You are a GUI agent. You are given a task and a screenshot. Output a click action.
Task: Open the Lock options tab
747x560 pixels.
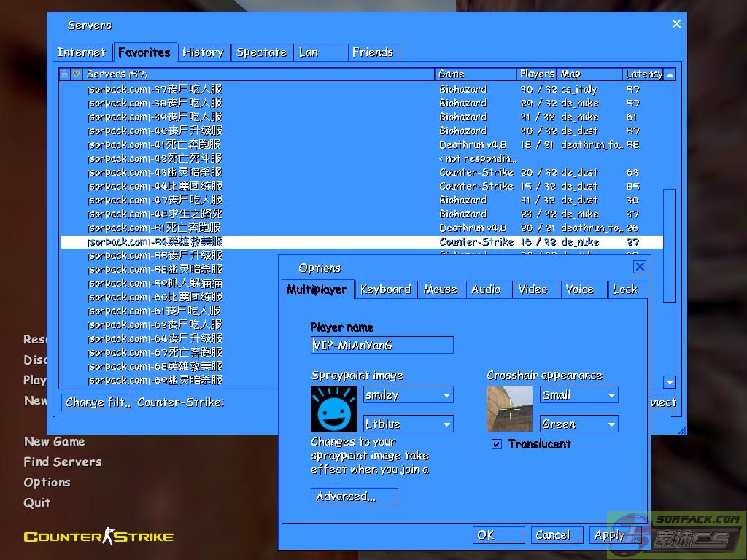pos(627,289)
